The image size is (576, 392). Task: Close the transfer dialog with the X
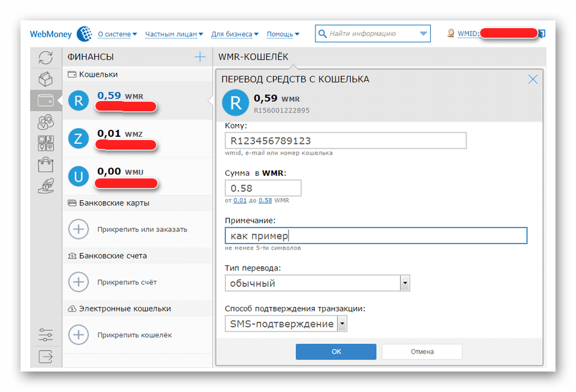click(532, 79)
